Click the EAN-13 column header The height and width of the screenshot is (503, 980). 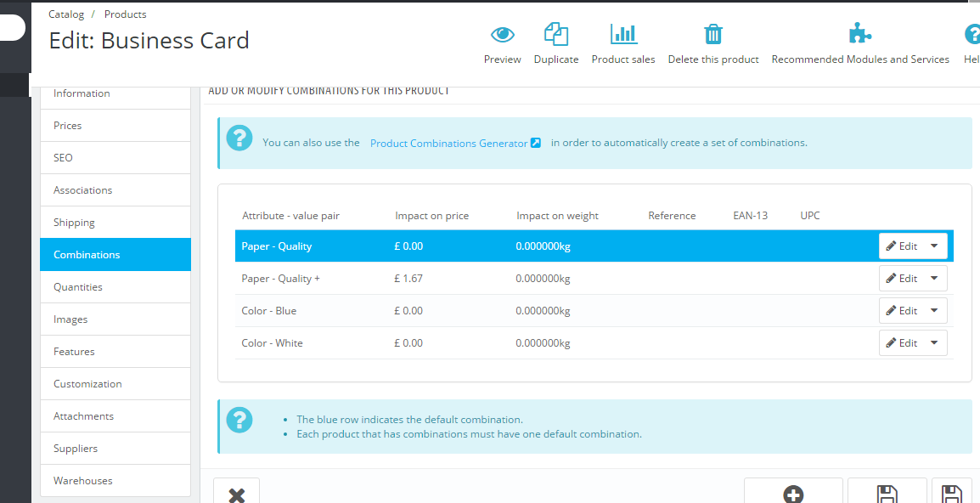[750, 216]
